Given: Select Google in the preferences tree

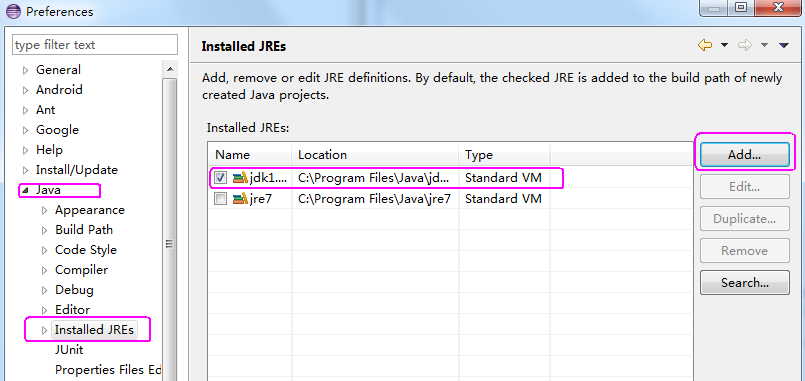Looking at the screenshot, I should pyautogui.click(x=57, y=130).
